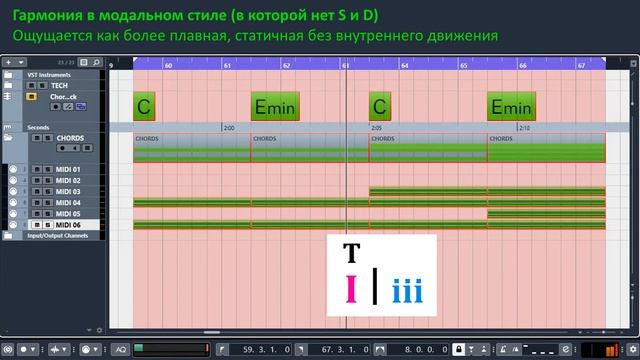Image resolution: width=640 pixels, height=360 pixels.
Task: Select the MIDI 05 part under last Emin
Action: coord(546,213)
